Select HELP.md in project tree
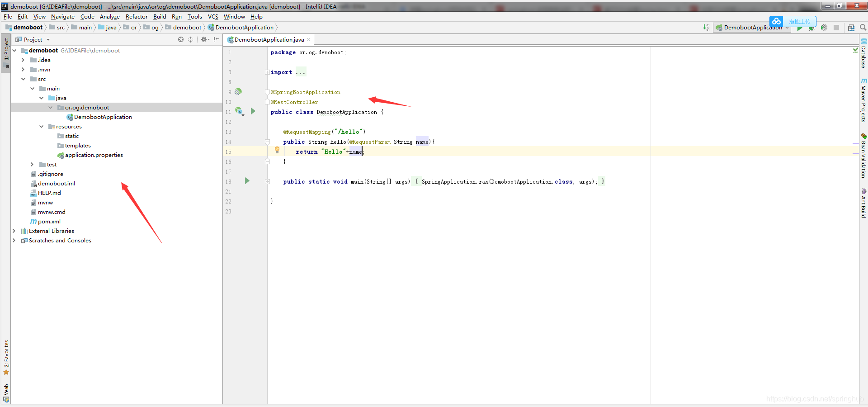Viewport: 868px width, 407px height. click(45, 193)
